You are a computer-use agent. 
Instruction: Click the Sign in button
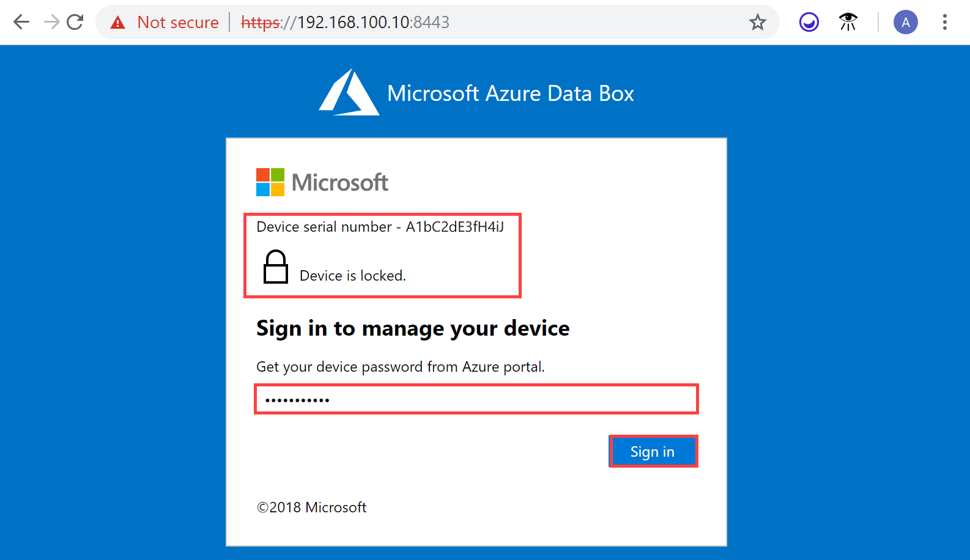point(653,451)
